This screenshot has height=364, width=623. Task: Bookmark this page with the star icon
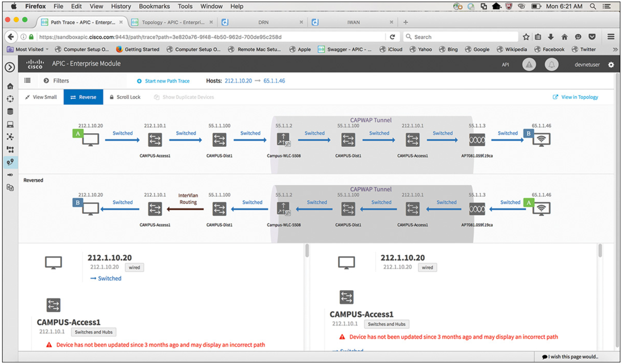tap(526, 37)
